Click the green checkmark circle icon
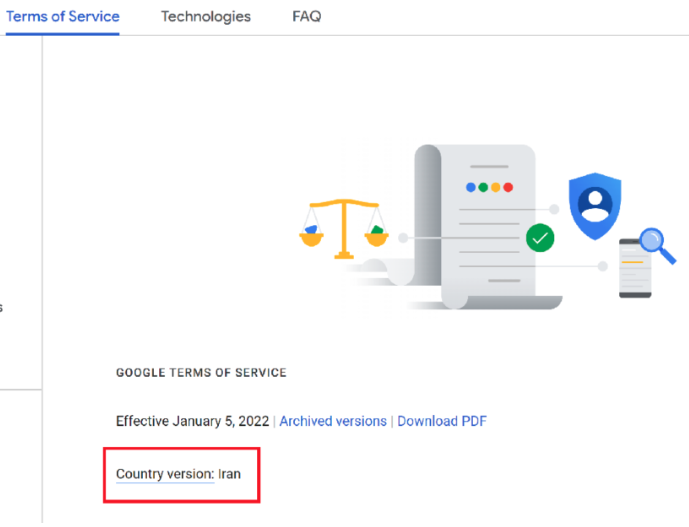 540,238
